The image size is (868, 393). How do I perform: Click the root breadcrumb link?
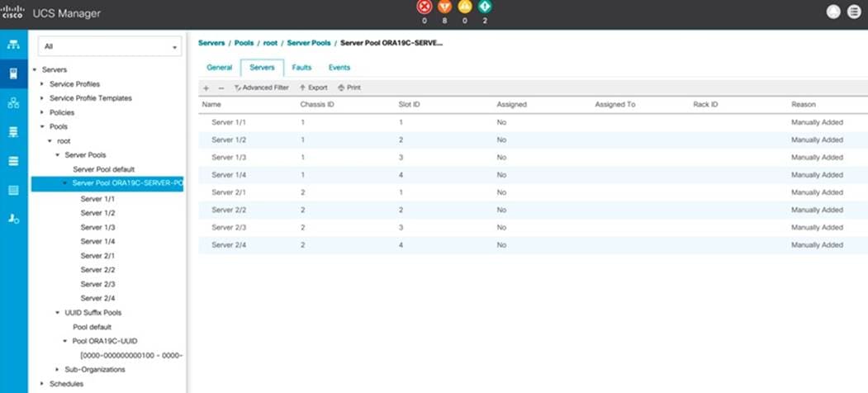[270, 43]
